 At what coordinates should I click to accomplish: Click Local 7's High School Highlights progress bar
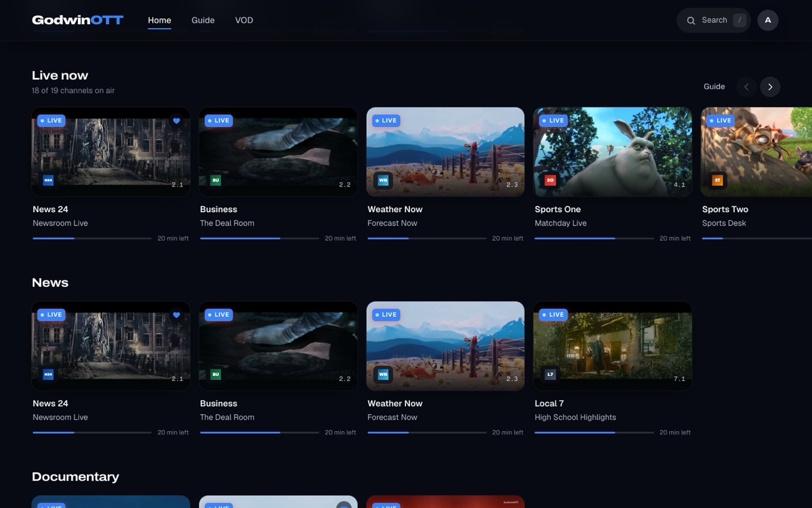click(x=594, y=433)
